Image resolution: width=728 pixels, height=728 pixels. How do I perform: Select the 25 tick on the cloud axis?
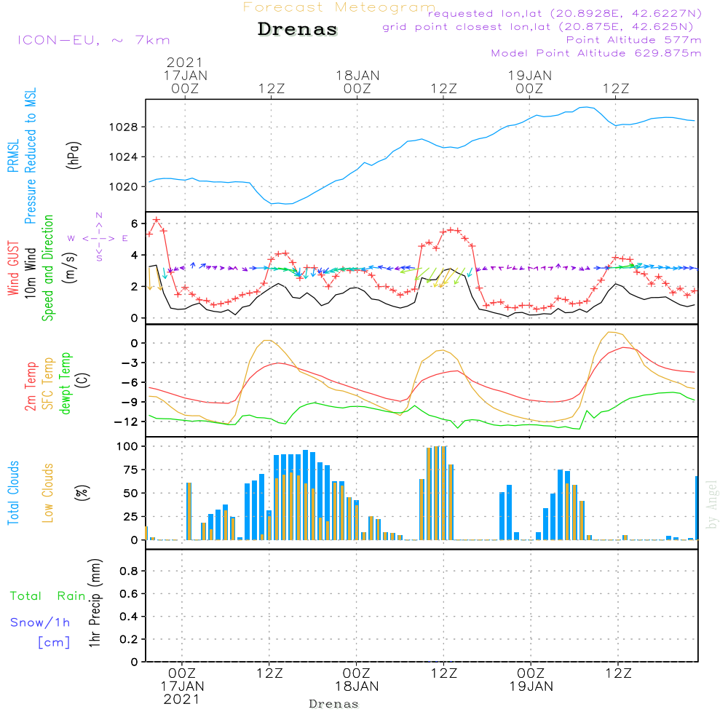131,517
